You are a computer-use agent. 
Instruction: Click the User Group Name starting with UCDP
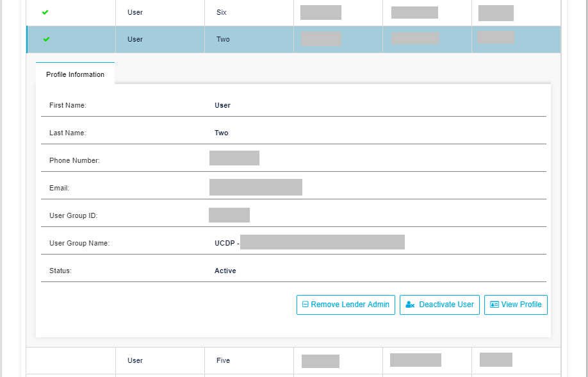pyautogui.click(x=309, y=242)
